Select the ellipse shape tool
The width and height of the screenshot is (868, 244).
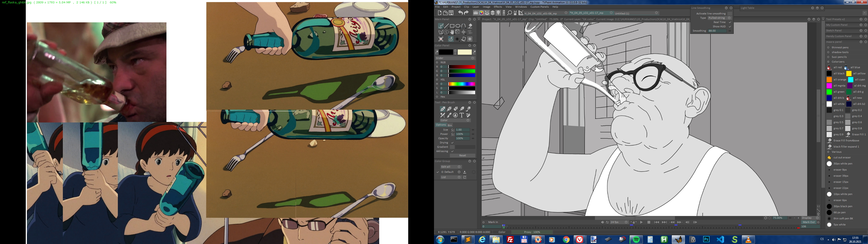[458, 26]
